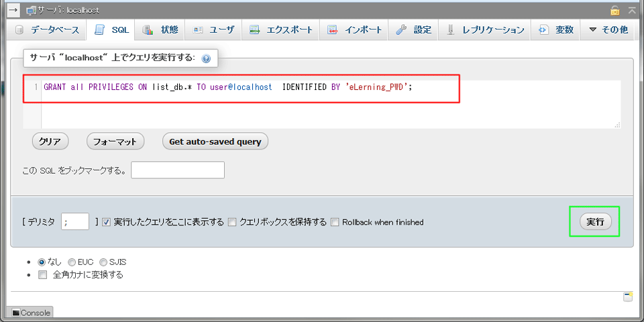This screenshot has width=644, height=322.
Task: Uncheck 実行したクエリをここに表示する checkbox
Action: click(106, 222)
